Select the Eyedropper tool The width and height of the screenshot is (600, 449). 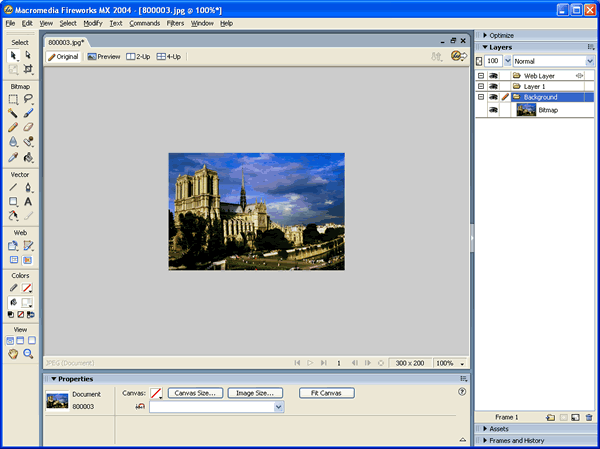(x=13, y=157)
